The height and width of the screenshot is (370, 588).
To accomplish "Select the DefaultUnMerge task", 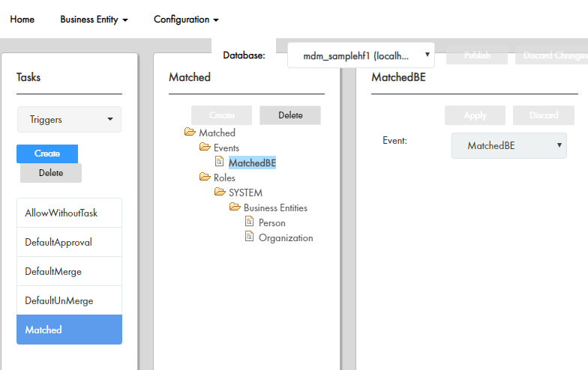I will pyautogui.click(x=69, y=300).
